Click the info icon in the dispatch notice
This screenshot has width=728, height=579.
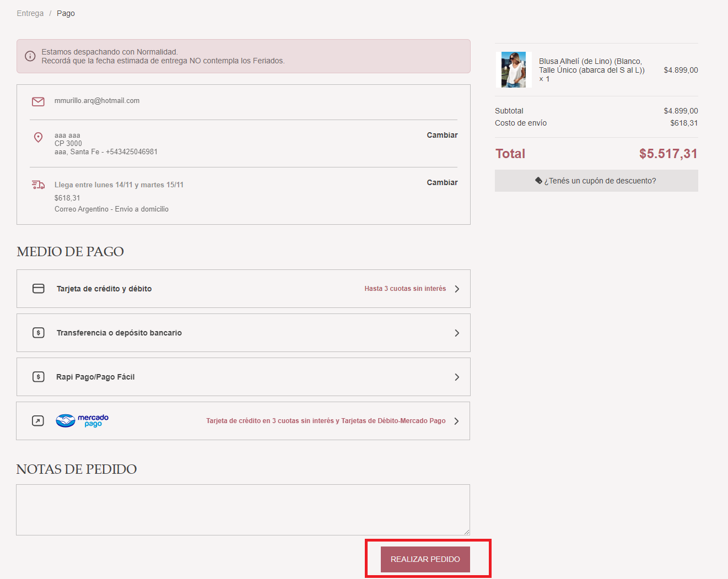[30, 56]
